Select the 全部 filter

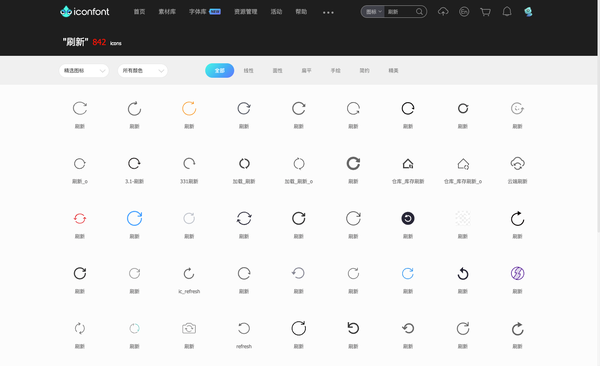[x=220, y=70]
